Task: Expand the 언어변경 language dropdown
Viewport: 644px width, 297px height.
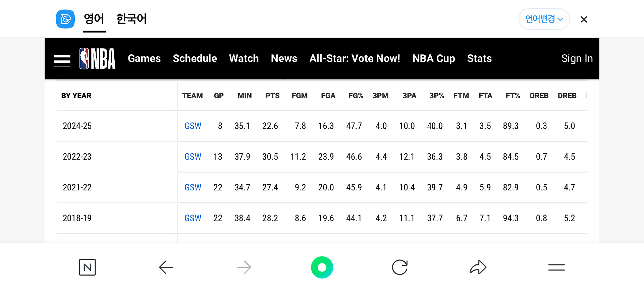Action: [x=544, y=19]
